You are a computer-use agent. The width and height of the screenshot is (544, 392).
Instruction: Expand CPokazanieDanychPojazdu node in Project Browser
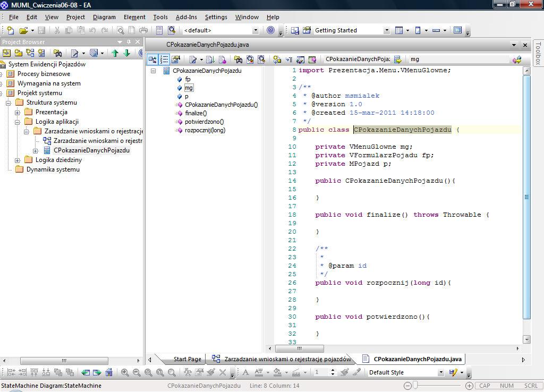pos(36,151)
